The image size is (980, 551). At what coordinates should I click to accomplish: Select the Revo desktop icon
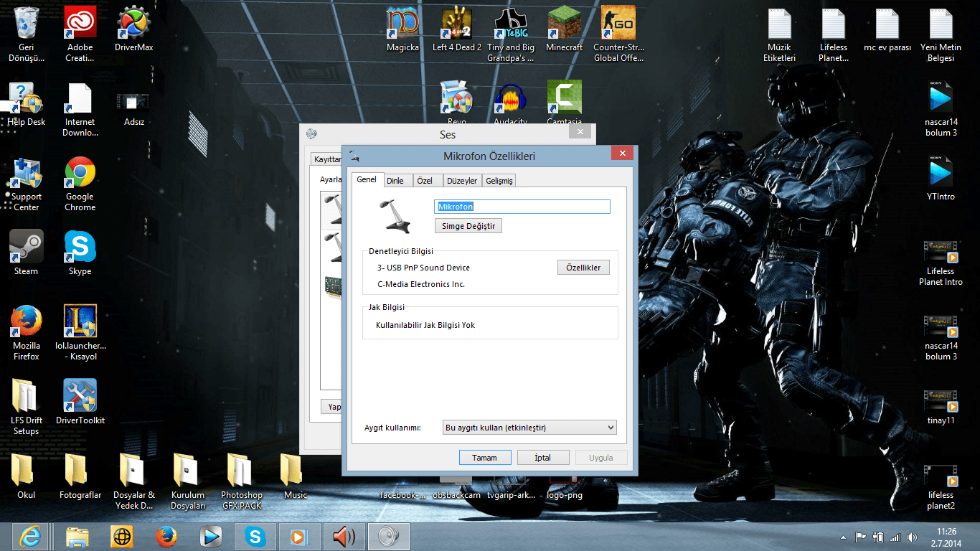457,103
